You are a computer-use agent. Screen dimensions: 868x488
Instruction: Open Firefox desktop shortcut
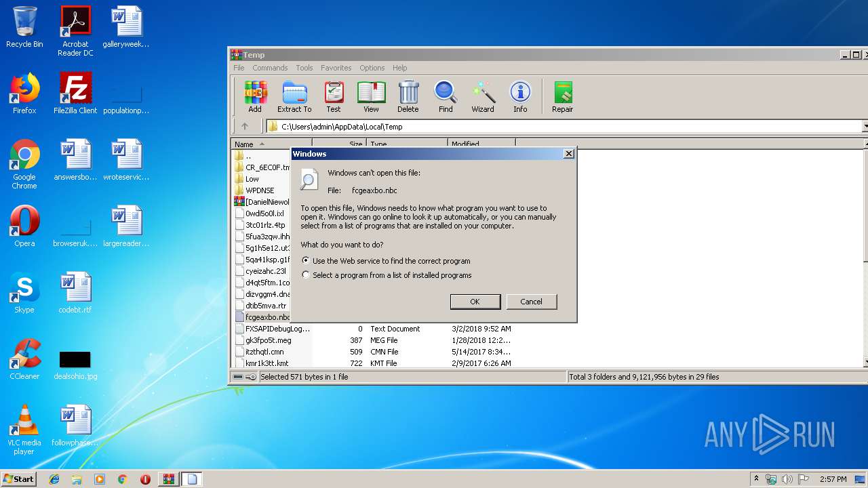[24, 94]
